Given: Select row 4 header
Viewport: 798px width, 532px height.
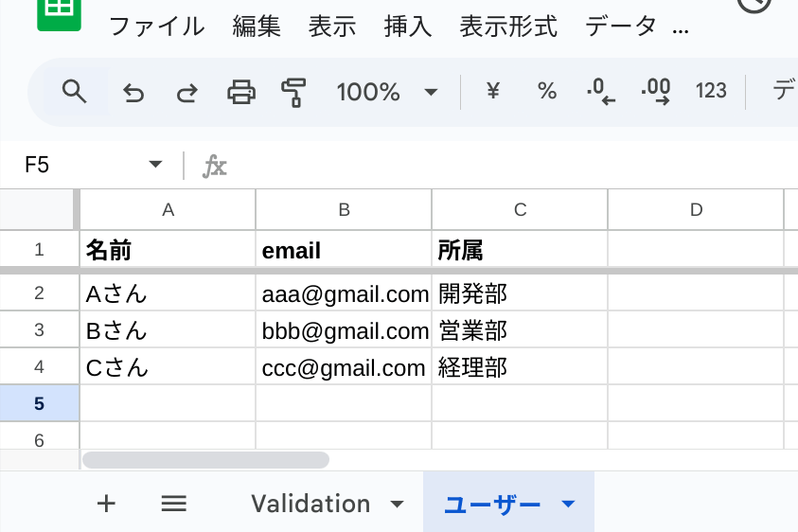Looking at the screenshot, I should tap(39, 366).
